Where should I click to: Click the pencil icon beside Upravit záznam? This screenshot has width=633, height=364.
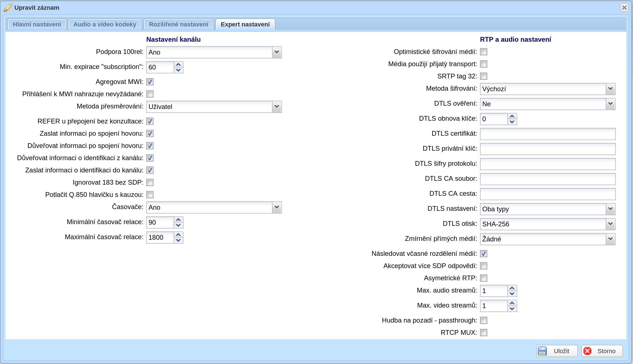pos(8,8)
